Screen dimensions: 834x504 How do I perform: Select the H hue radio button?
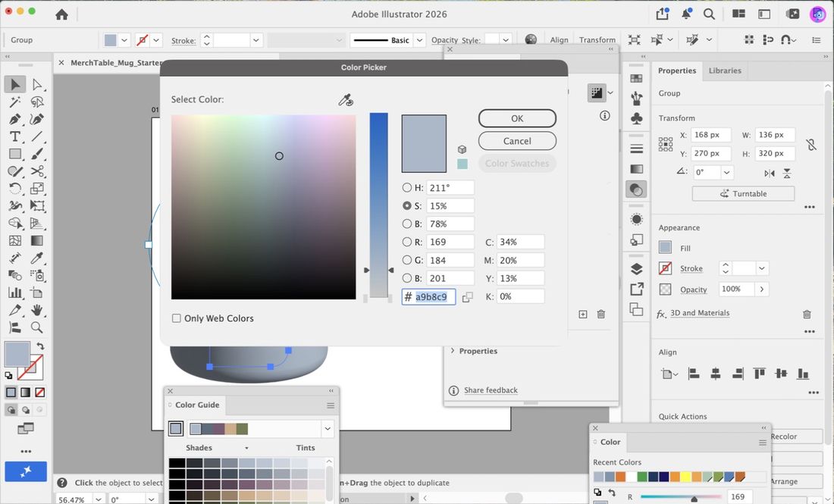pyautogui.click(x=407, y=188)
